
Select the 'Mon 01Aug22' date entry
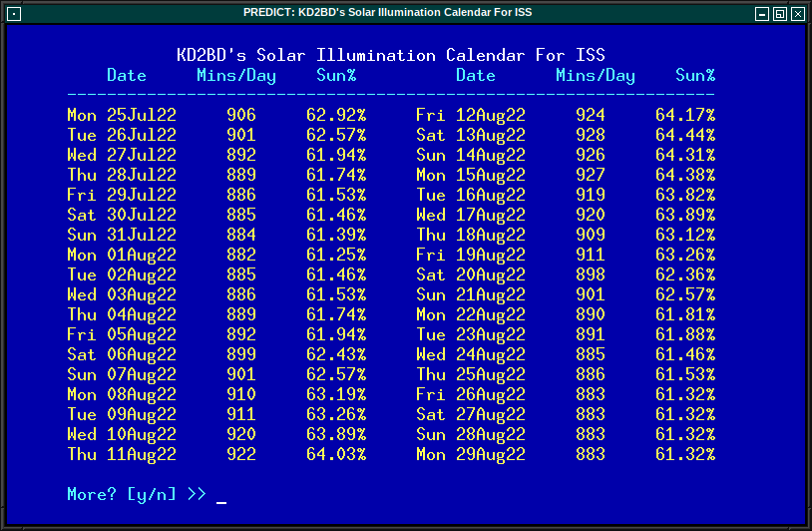[122, 255]
